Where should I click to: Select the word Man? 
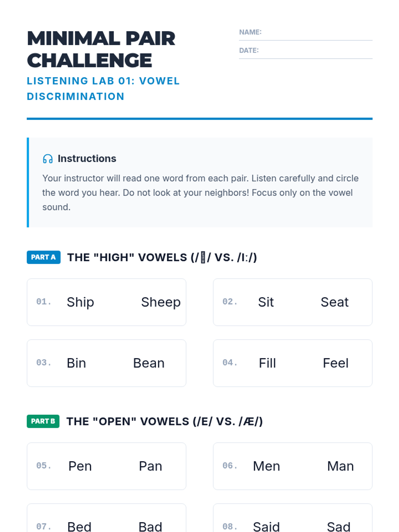[x=340, y=466]
